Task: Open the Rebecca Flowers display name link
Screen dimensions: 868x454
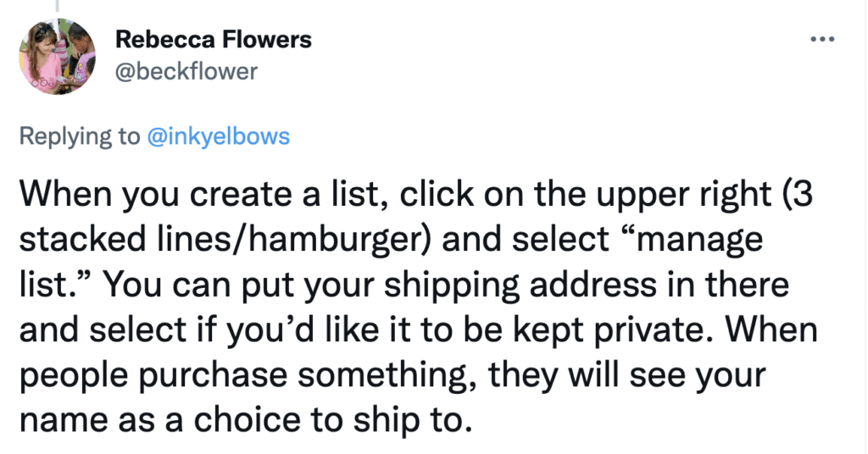Action: [x=213, y=39]
